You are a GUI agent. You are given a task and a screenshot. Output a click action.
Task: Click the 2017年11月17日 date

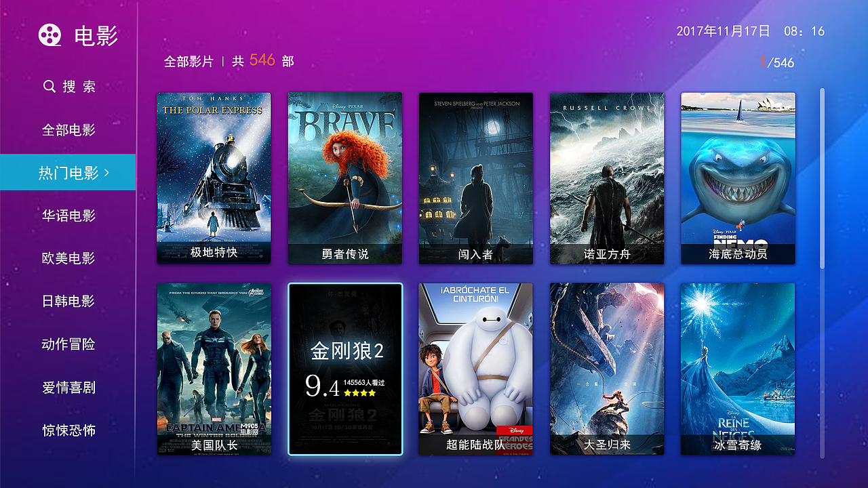click(x=724, y=31)
